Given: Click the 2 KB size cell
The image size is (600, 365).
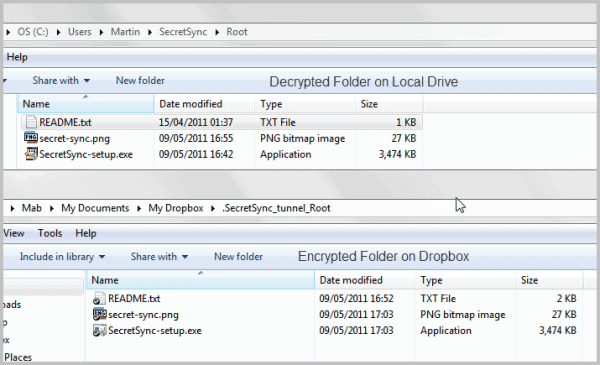Looking at the screenshot, I should pos(566,299).
